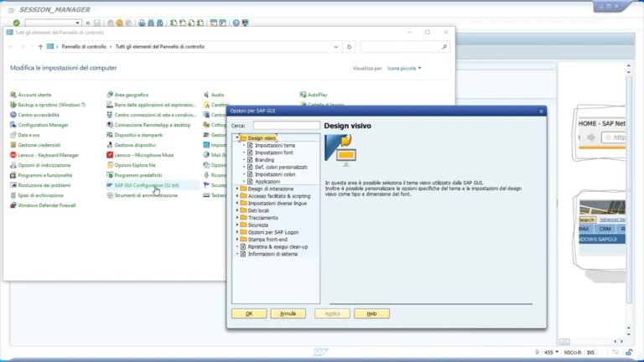Screen dimensions: 644x362
Task: Open the 455 status bar dropdown
Action: click(x=557, y=352)
